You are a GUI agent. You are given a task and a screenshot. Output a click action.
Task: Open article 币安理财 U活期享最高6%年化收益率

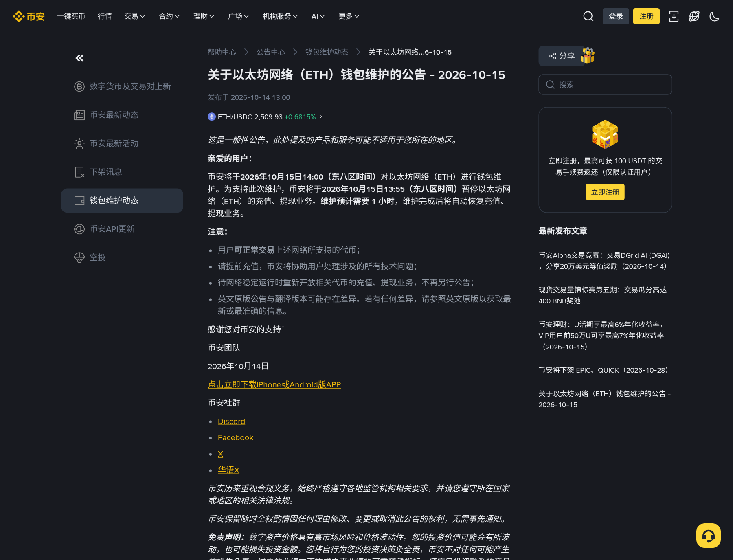click(x=602, y=336)
